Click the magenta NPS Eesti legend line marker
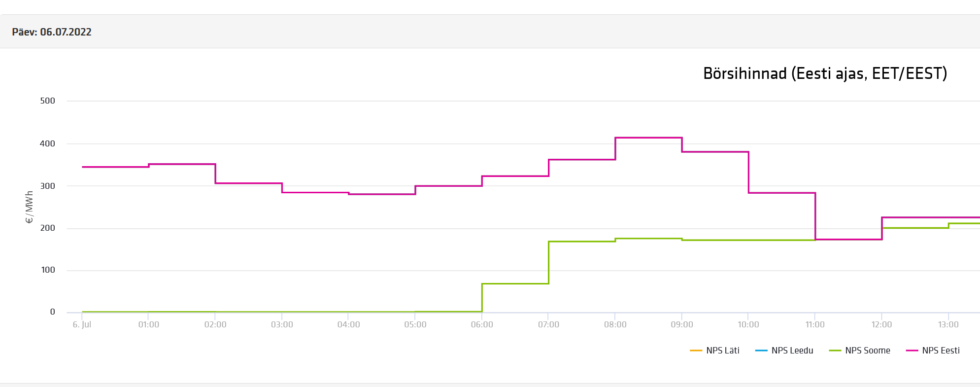 (x=912, y=351)
